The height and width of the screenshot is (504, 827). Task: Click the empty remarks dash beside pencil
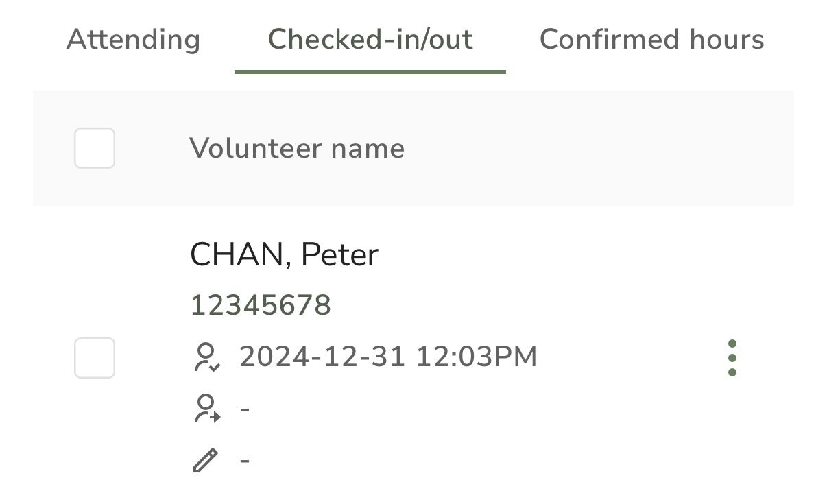tap(245, 460)
